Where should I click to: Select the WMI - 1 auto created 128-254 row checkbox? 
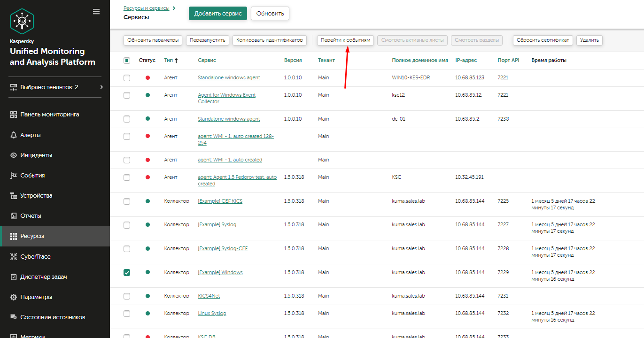coord(127,137)
